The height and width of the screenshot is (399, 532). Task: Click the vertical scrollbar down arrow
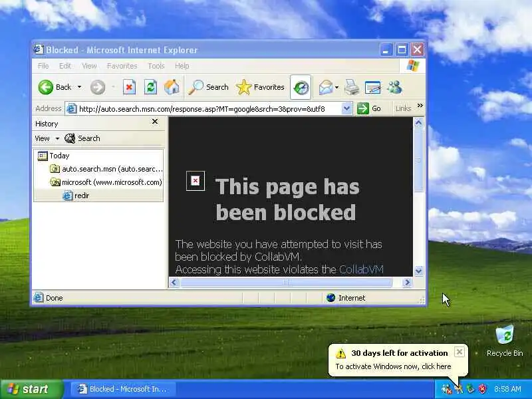(419, 271)
